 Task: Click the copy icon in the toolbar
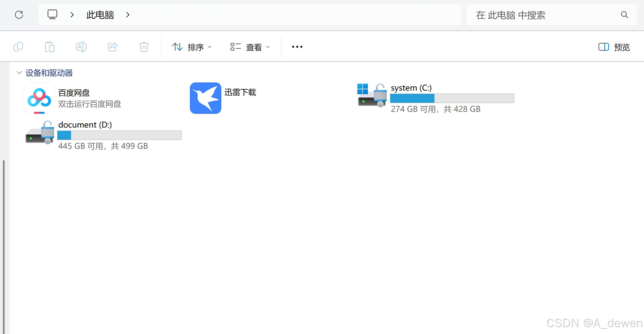(x=18, y=47)
